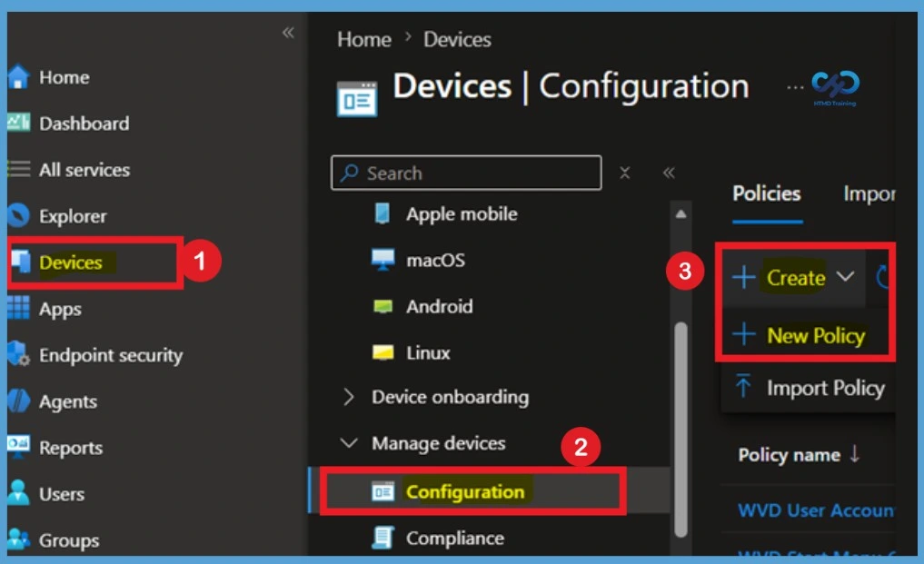Click the Users person icon
The width and height of the screenshot is (924, 564).
click(18, 492)
